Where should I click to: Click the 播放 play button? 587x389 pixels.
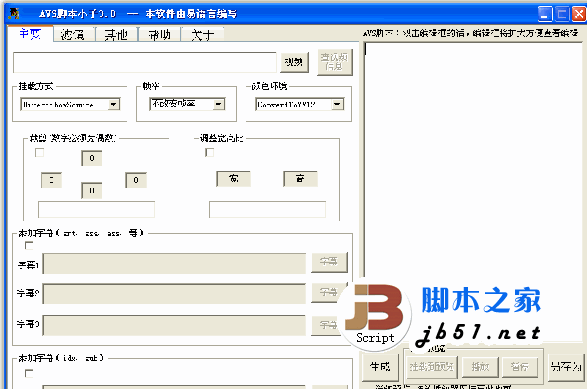coord(480,367)
